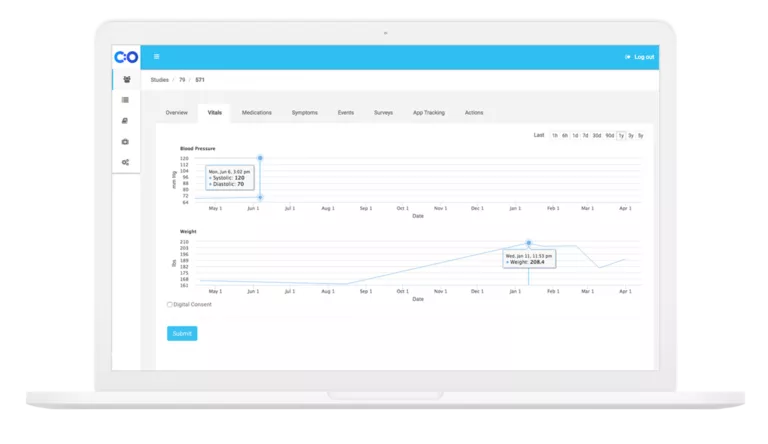
Task: Select the 30d time range option
Action: (597, 136)
